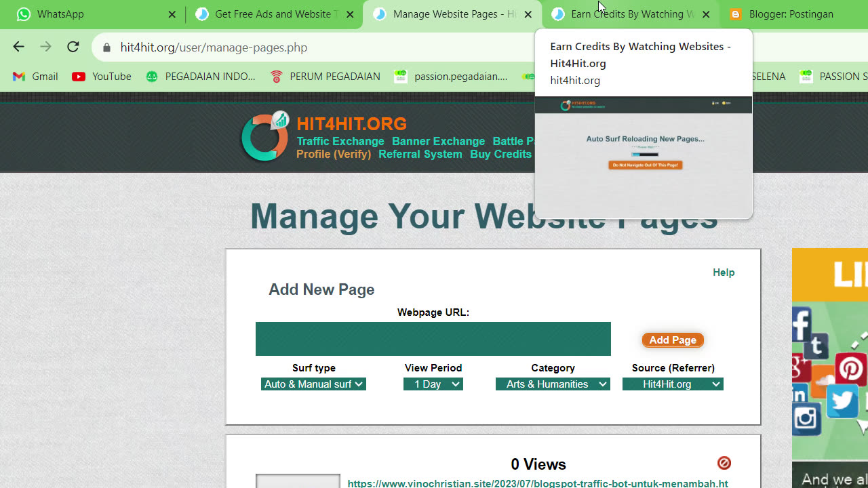
Task: Click the Help link
Action: (724, 272)
